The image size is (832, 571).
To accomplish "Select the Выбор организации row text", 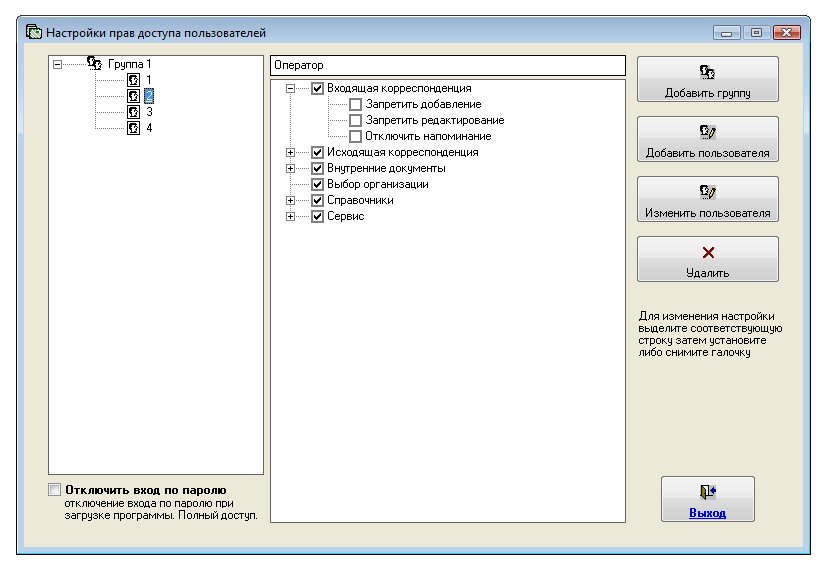I will tap(377, 185).
